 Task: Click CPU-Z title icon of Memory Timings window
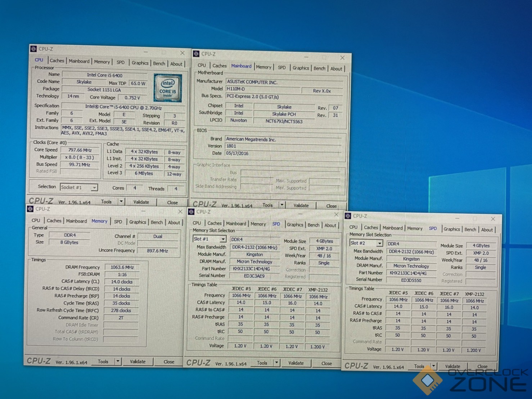pos(30,209)
